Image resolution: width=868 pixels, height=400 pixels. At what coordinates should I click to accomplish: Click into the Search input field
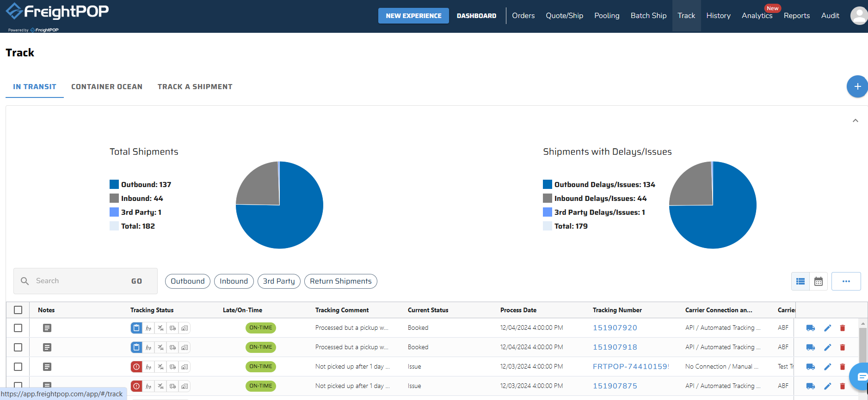[x=79, y=281]
